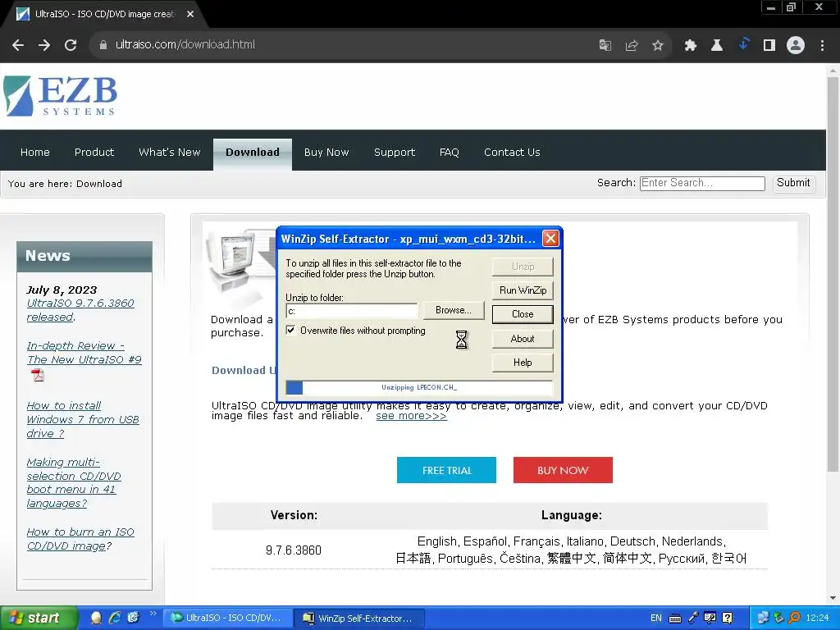Go back with the browser back arrow

tap(18, 45)
